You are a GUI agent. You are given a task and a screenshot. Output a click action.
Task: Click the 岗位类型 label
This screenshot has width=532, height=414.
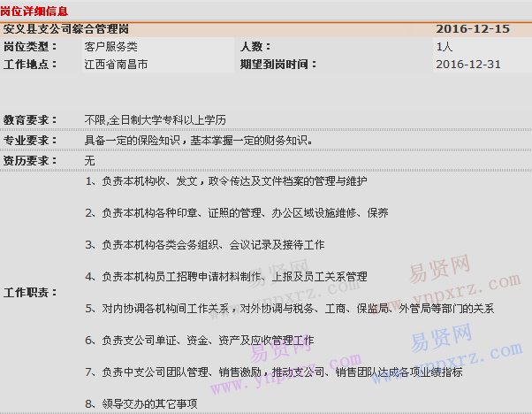(29, 47)
